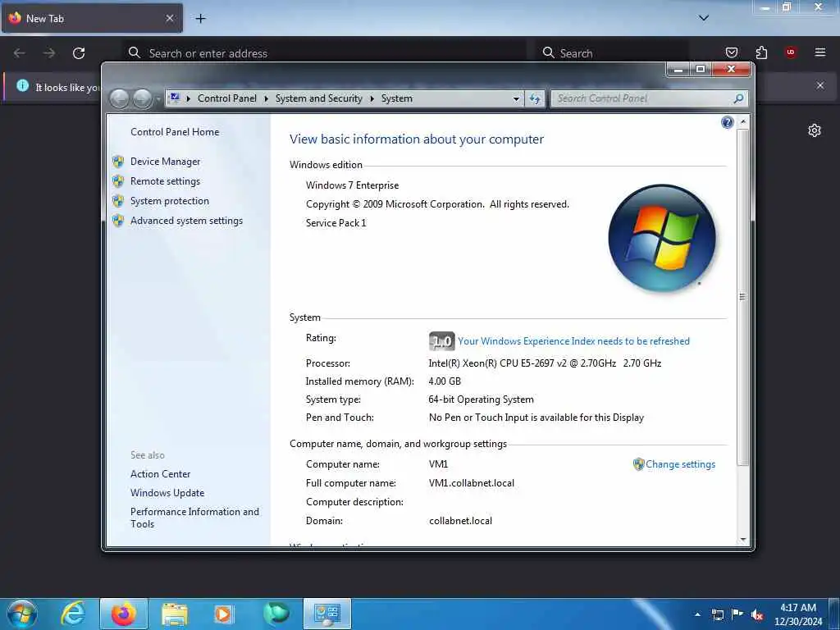
Task: Open Remote settings link
Action: coord(165,181)
